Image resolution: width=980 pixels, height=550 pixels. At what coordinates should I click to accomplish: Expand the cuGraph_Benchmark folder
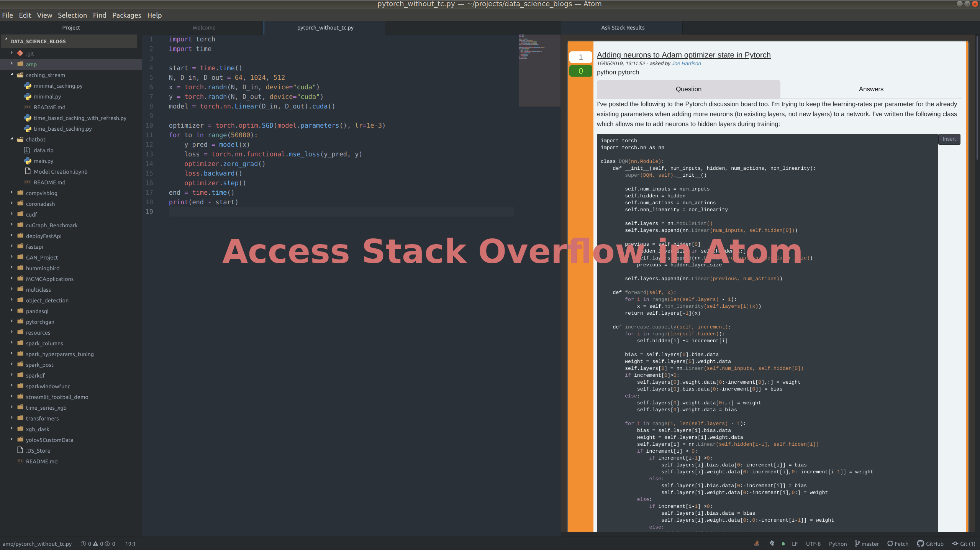[x=12, y=225]
